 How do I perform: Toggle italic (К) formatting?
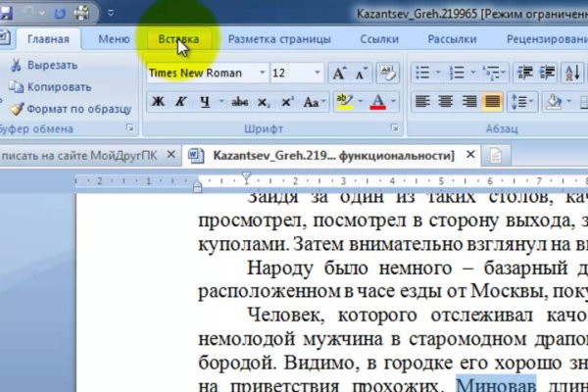tap(181, 102)
